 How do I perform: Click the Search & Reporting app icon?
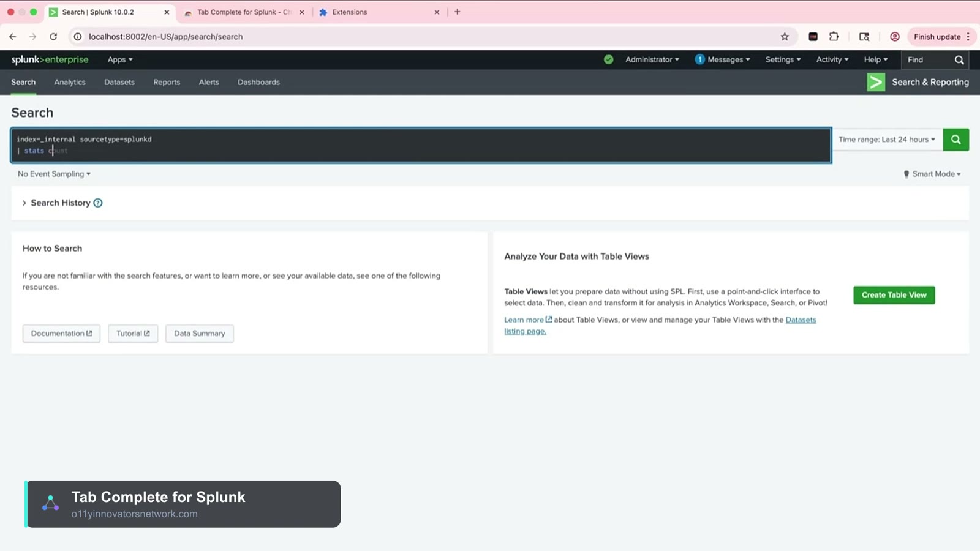[x=876, y=82]
